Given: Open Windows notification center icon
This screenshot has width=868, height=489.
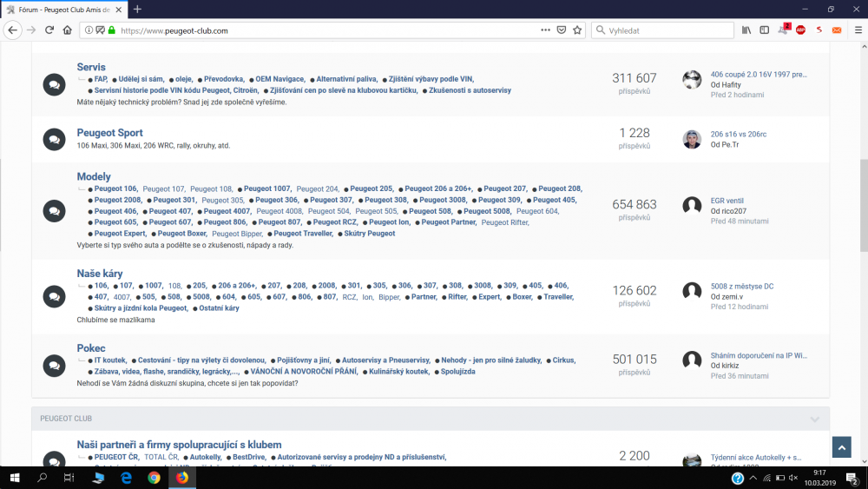Looking at the screenshot, I should coord(852,479).
